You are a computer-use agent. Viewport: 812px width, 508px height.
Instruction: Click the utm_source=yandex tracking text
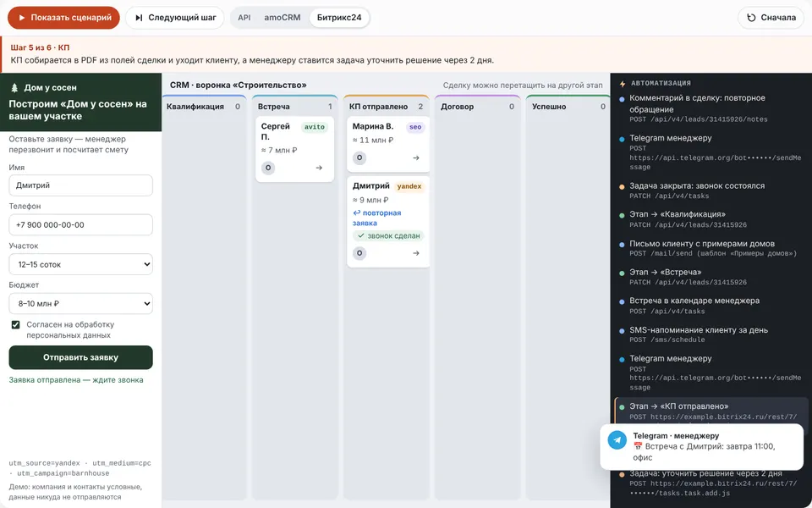click(x=45, y=463)
